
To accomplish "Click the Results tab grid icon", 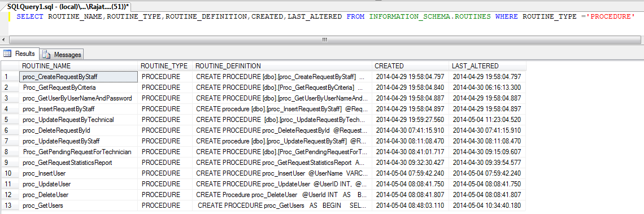I will point(7,54).
